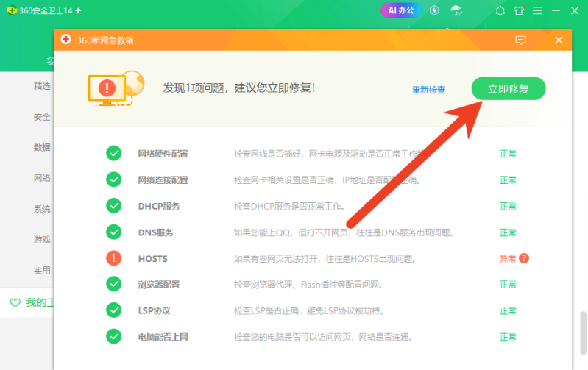The height and width of the screenshot is (370, 588).
Task: Click the 重新检查 recheck link
Action: tap(428, 90)
